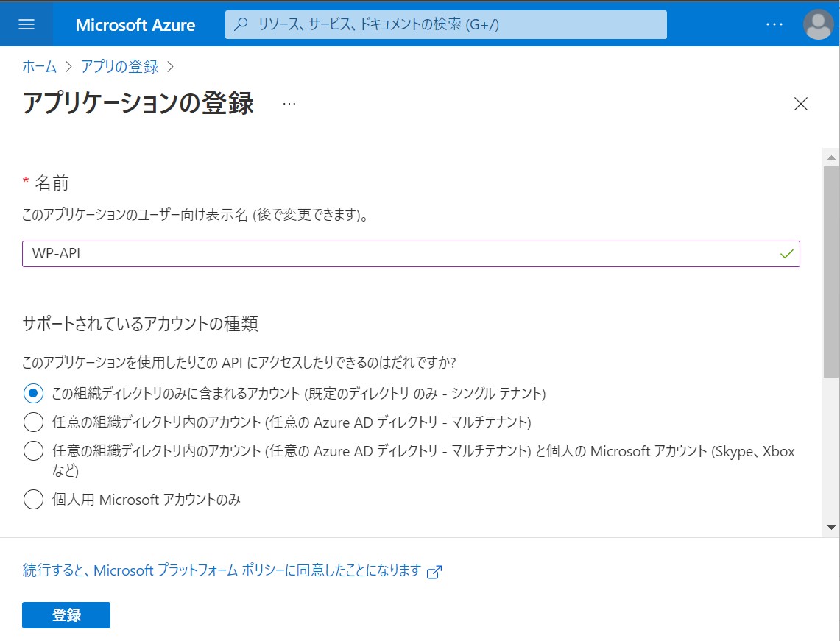Viewport: 840px width, 641px height.
Task: Open the top bar more options ellipsis
Action: [774, 24]
